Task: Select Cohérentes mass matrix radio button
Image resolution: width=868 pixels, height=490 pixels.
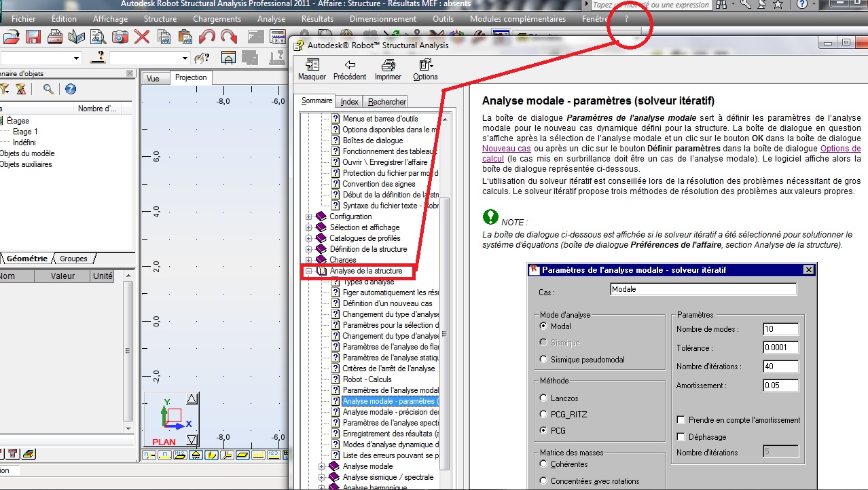Action: [x=543, y=464]
